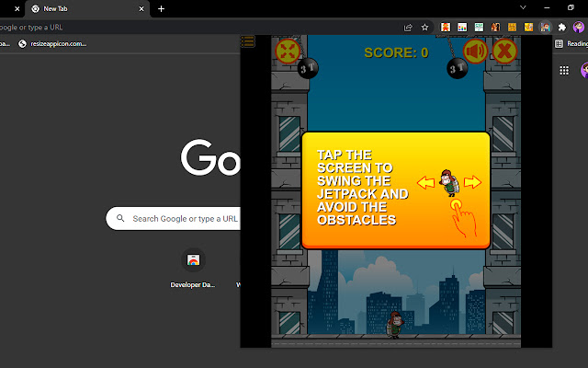Open the Reading list panel

[571, 43]
